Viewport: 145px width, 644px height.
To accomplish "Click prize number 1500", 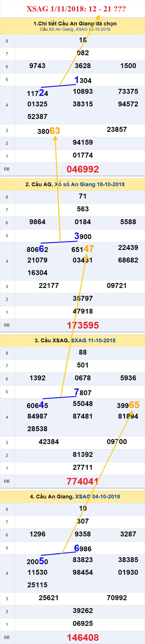I will (128, 66).
